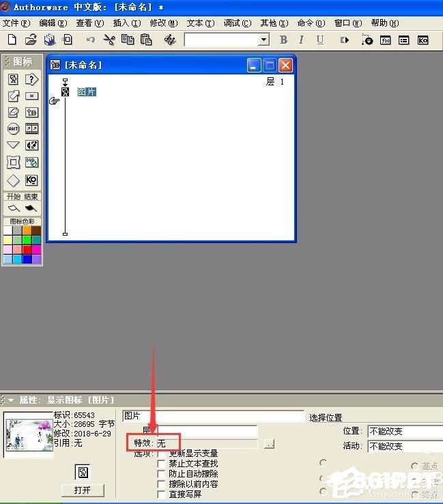Screen dimensions: 443x504
Task: Click the Find toolbar icon
Action: pos(169,40)
